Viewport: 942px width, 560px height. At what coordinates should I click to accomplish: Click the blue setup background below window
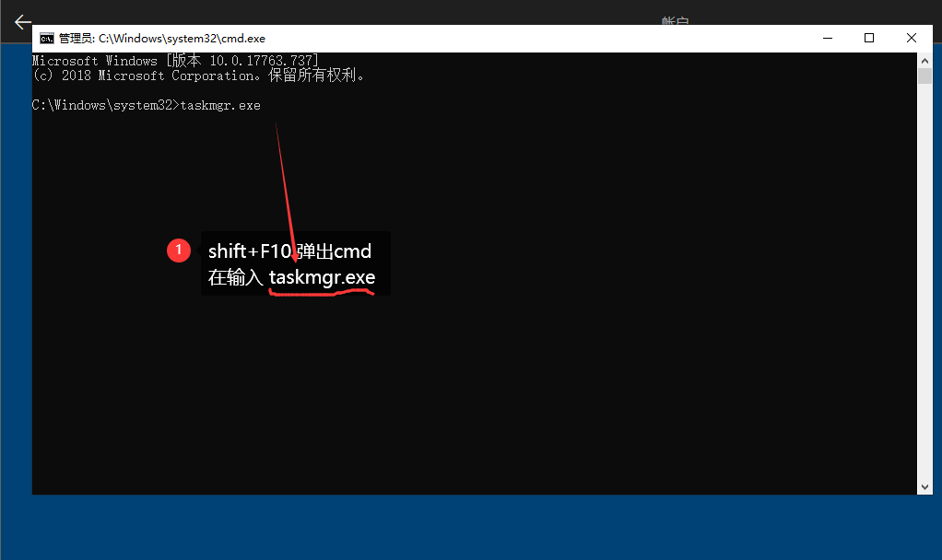(461, 527)
